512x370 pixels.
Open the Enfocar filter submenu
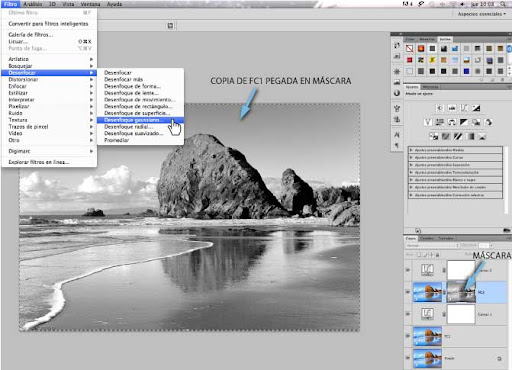(x=49, y=86)
